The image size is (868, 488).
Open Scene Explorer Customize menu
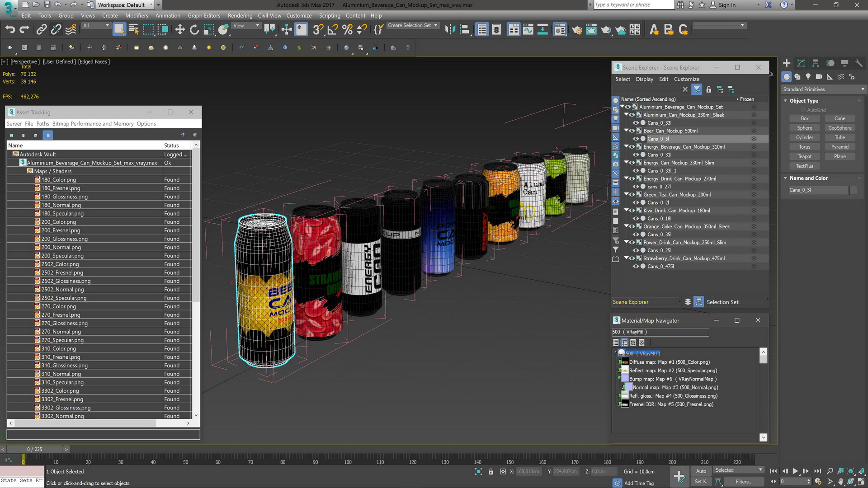(x=686, y=79)
